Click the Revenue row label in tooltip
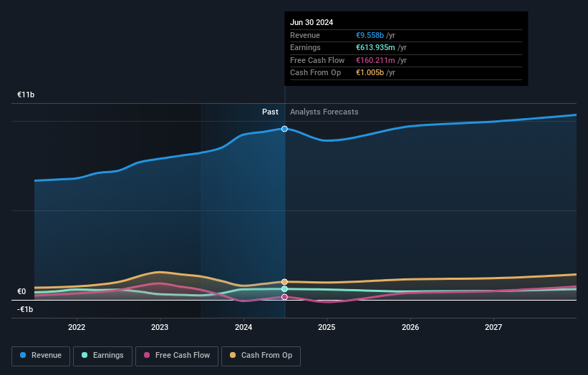This screenshot has width=588, height=375. 305,35
